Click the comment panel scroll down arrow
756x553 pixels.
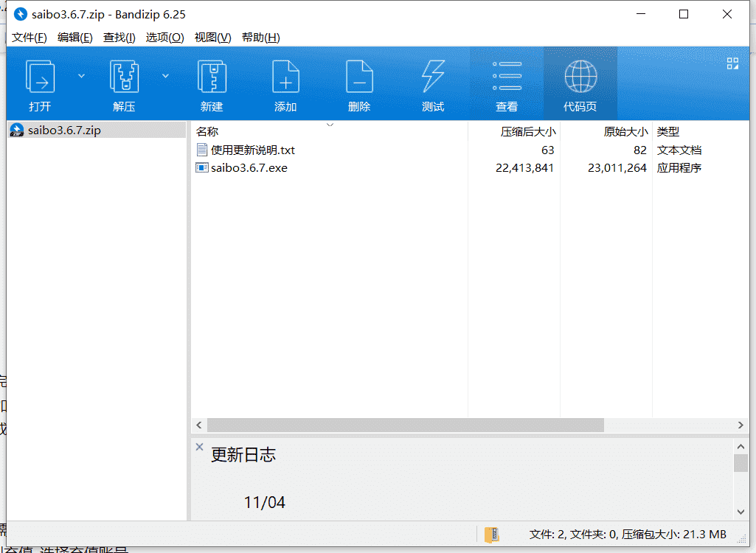coord(741,512)
